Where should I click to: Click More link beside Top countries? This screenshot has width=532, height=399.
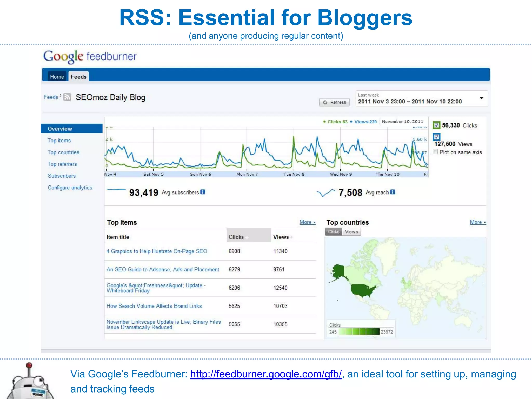tap(478, 222)
